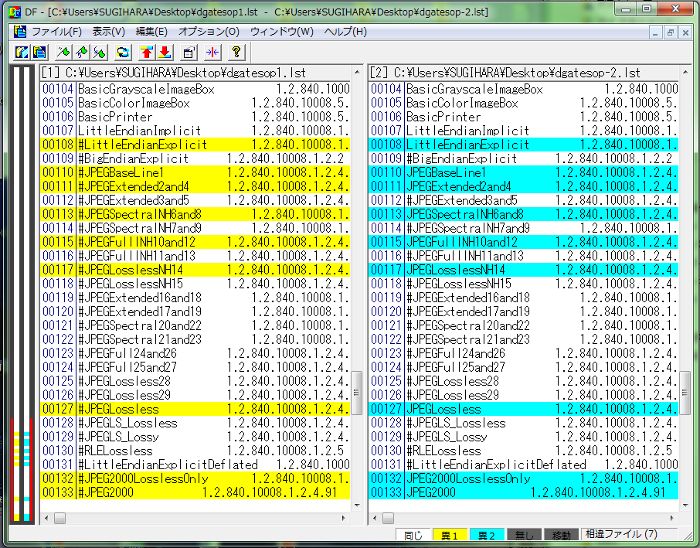Open the ファイル(F) menu
The width and height of the screenshot is (700, 548).
56,32
